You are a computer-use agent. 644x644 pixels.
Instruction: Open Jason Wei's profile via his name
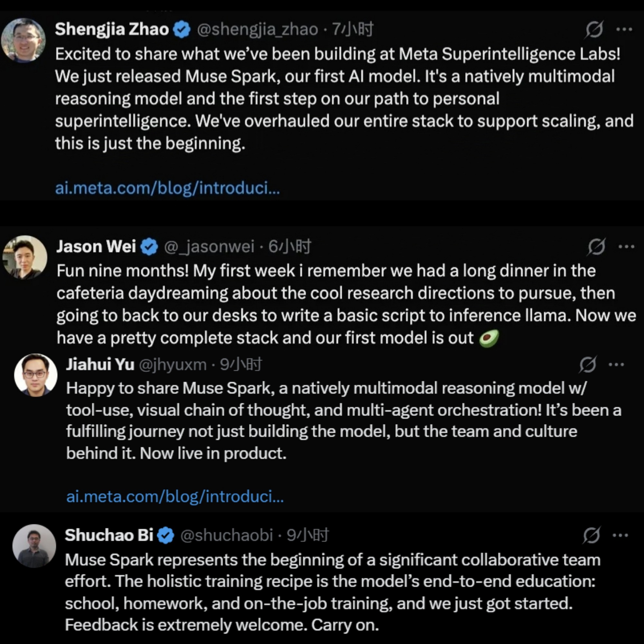click(96, 247)
